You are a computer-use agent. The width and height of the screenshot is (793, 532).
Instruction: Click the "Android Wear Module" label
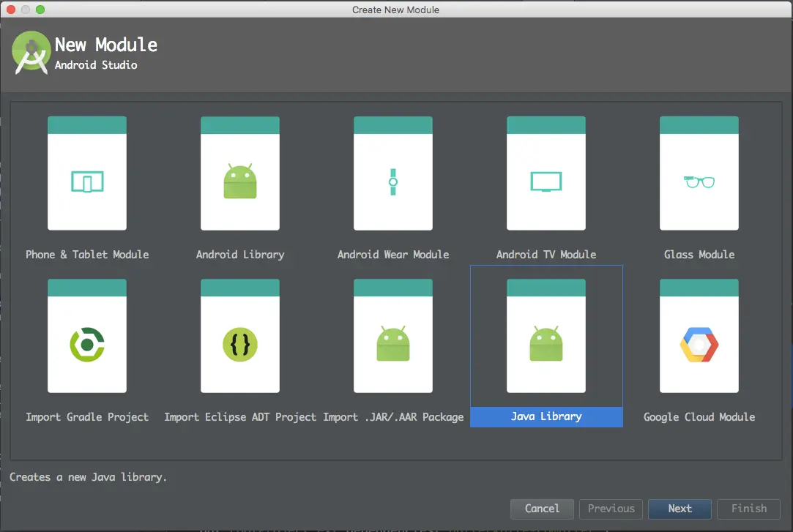click(x=393, y=255)
